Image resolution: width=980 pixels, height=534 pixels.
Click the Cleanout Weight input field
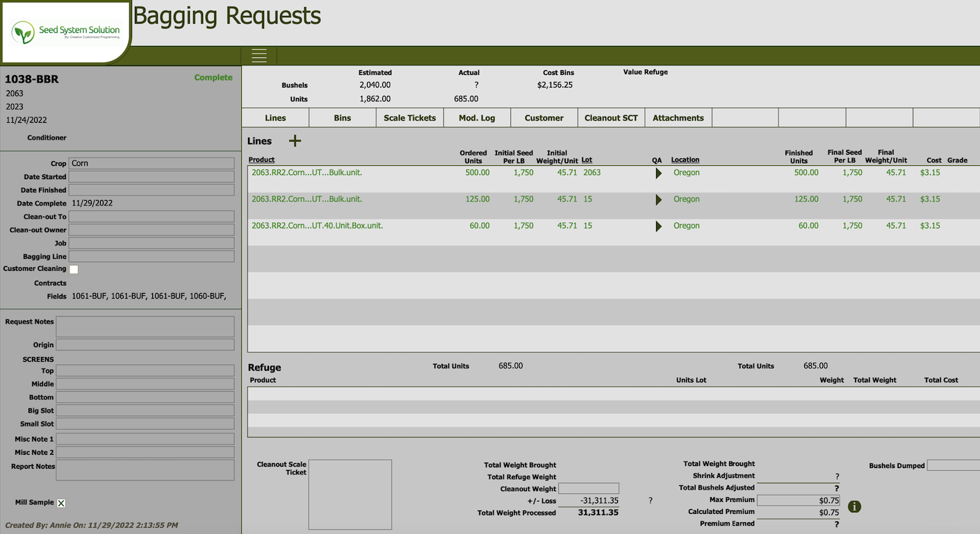pyautogui.click(x=588, y=489)
